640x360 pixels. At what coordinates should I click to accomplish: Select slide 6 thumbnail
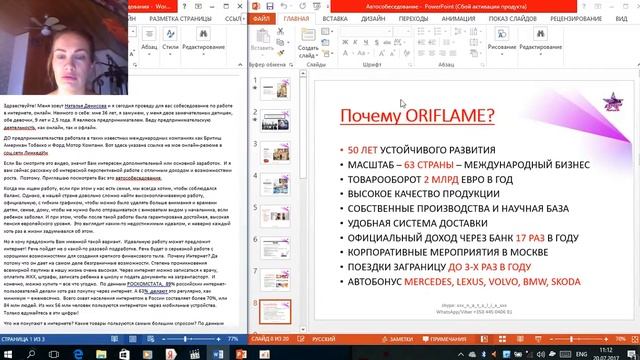pyautogui.click(x=275, y=248)
